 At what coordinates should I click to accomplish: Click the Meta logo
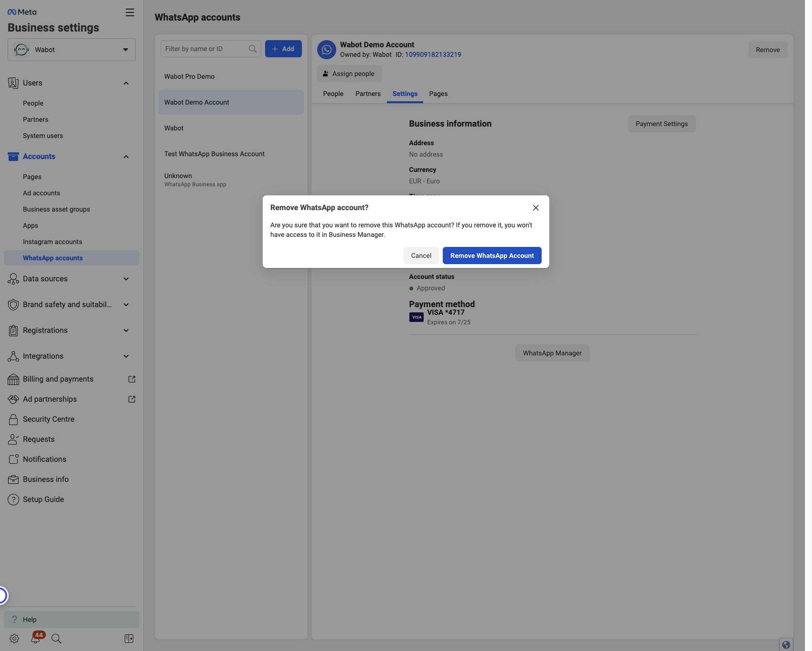(x=22, y=12)
